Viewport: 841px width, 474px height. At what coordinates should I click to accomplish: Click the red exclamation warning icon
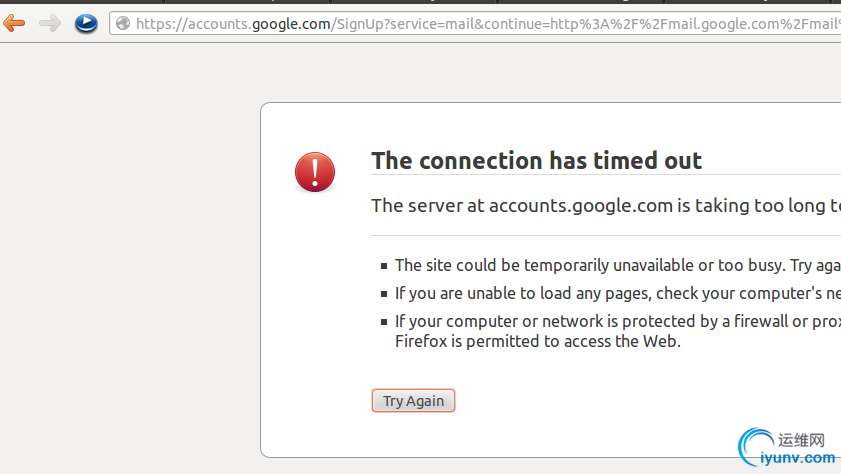(x=315, y=172)
